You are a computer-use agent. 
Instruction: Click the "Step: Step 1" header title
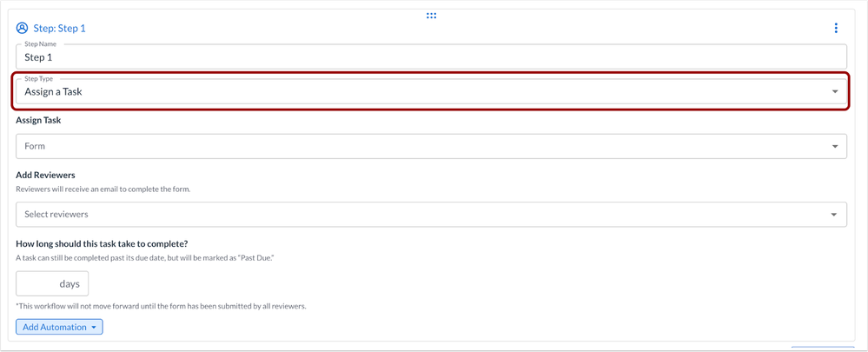click(x=59, y=29)
